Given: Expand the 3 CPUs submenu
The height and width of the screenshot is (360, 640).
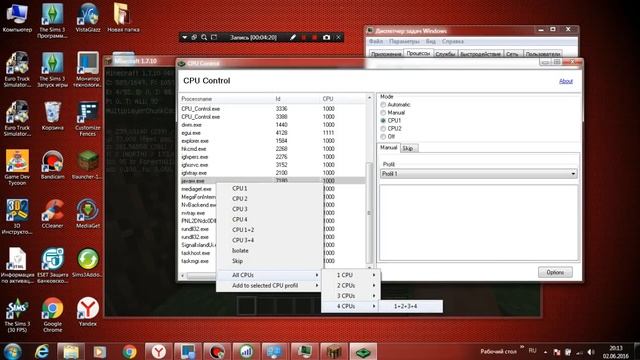Looking at the screenshot, I should pyautogui.click(x=351, y=296).
